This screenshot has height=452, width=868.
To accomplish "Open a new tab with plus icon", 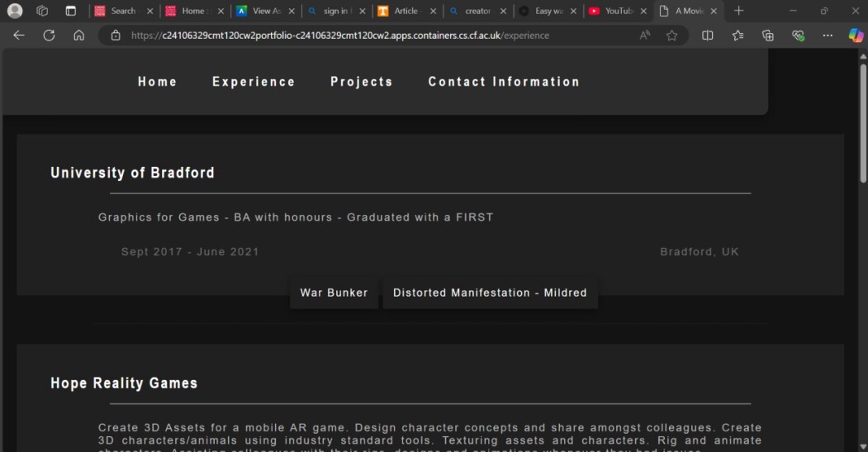I will 738,11.
